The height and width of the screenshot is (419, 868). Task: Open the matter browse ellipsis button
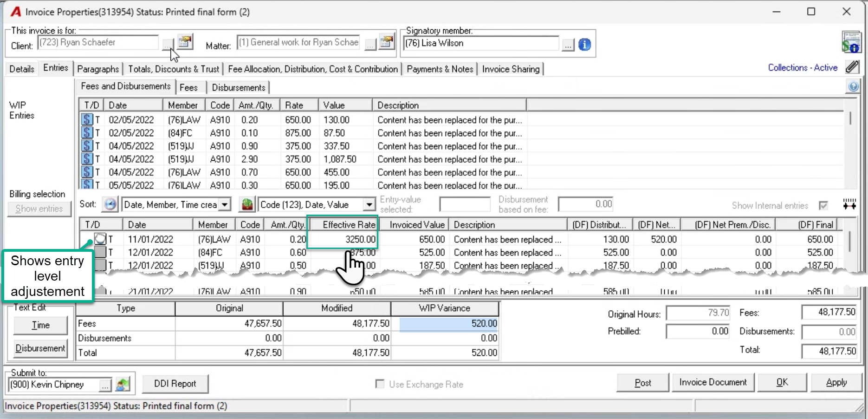click(370, 45)
